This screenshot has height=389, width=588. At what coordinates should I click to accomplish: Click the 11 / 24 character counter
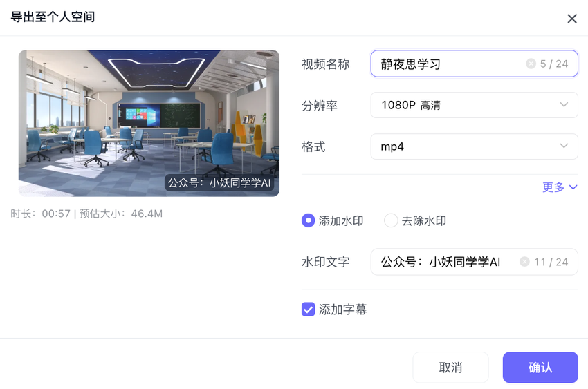[551, 262]
